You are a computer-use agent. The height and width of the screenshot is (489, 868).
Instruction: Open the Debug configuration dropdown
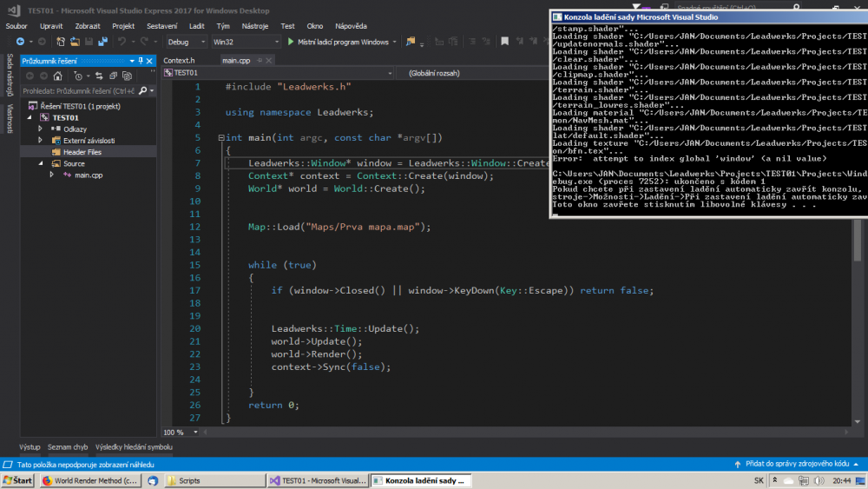click(185, 42)
